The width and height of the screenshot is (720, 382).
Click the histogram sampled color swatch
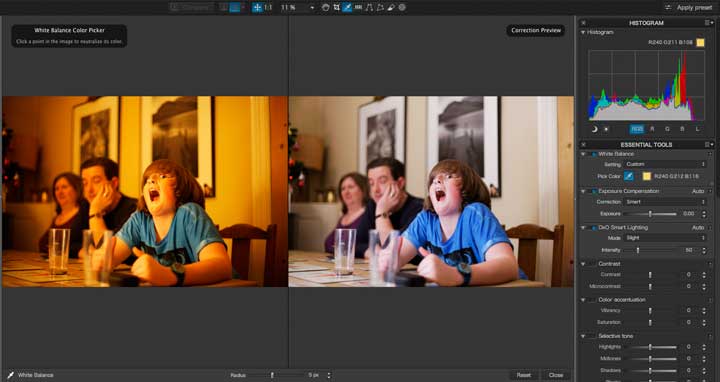click(x=700, y=42)
